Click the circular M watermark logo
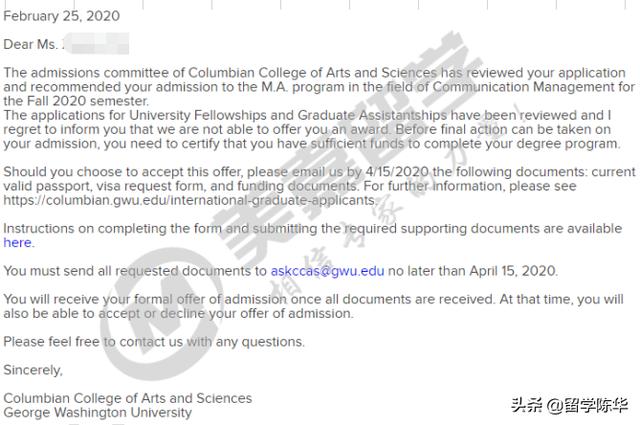 156,314
